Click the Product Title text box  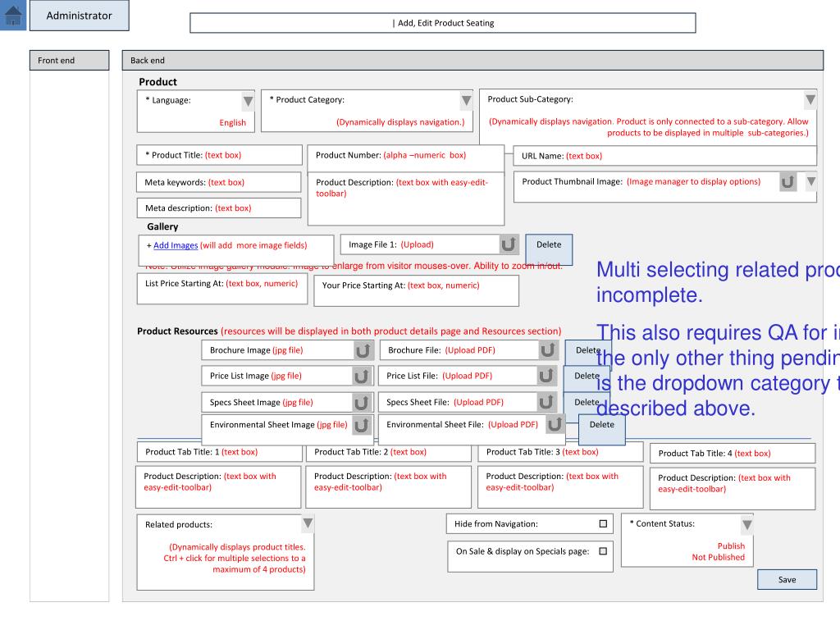(220, 155)
